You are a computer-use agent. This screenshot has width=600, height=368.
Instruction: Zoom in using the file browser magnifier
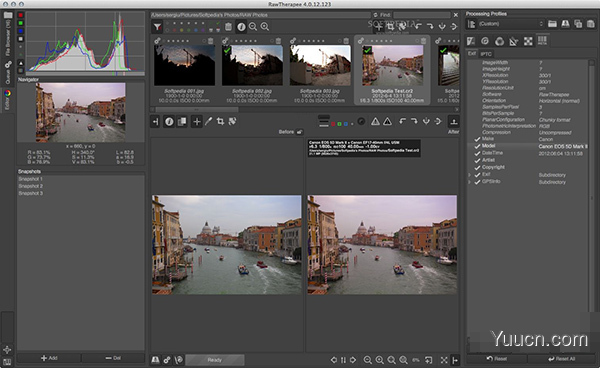click(x=265, y=27)
